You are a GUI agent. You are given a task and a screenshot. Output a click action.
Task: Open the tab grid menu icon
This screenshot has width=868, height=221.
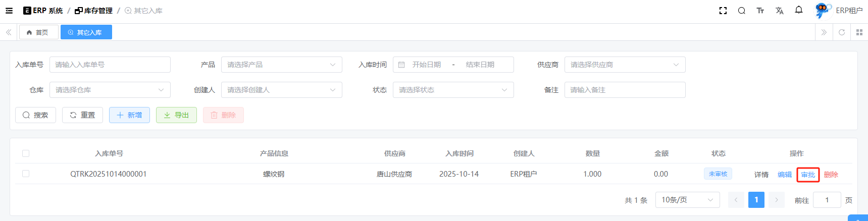859,32
